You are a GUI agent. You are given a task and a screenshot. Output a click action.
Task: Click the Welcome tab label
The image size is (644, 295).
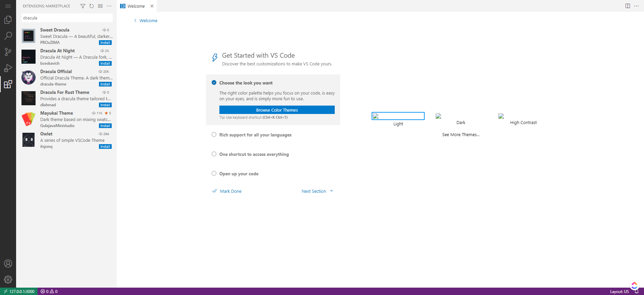tap(136, 6)
